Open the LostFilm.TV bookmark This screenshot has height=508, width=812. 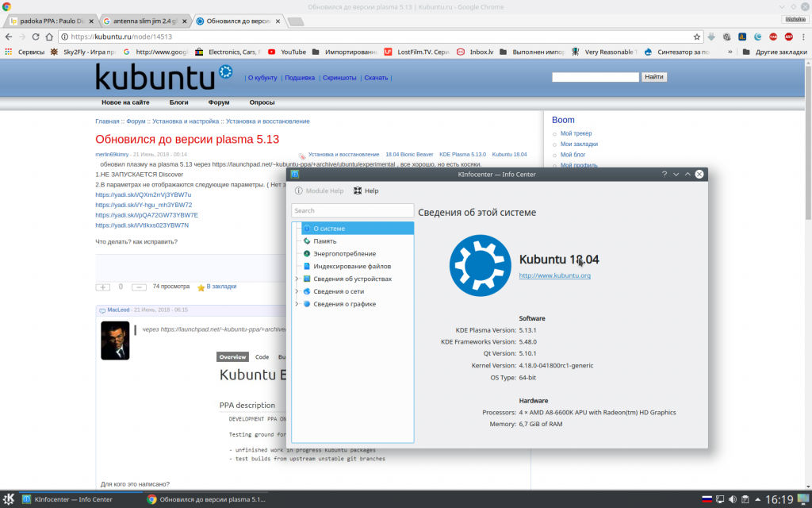click(x=417, y=52)
